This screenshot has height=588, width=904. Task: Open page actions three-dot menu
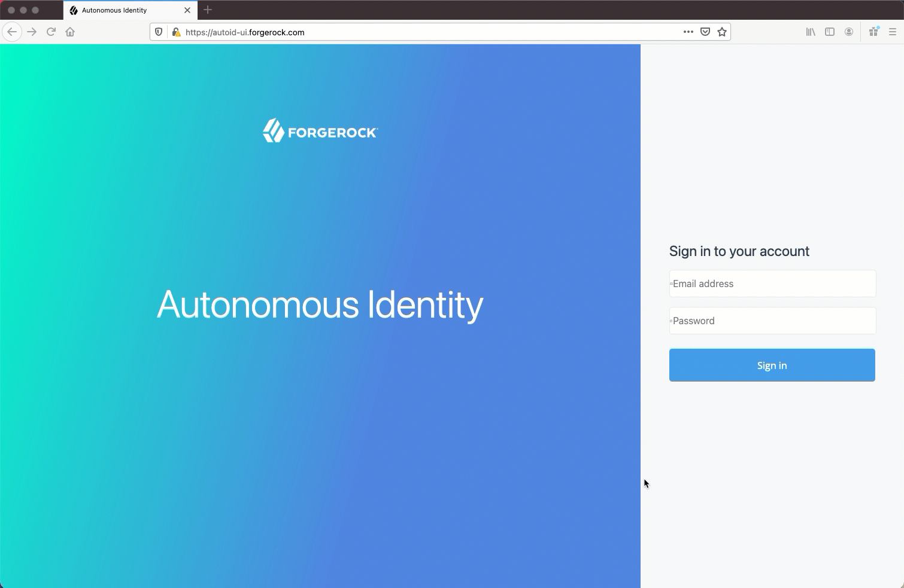click(688, 32)
